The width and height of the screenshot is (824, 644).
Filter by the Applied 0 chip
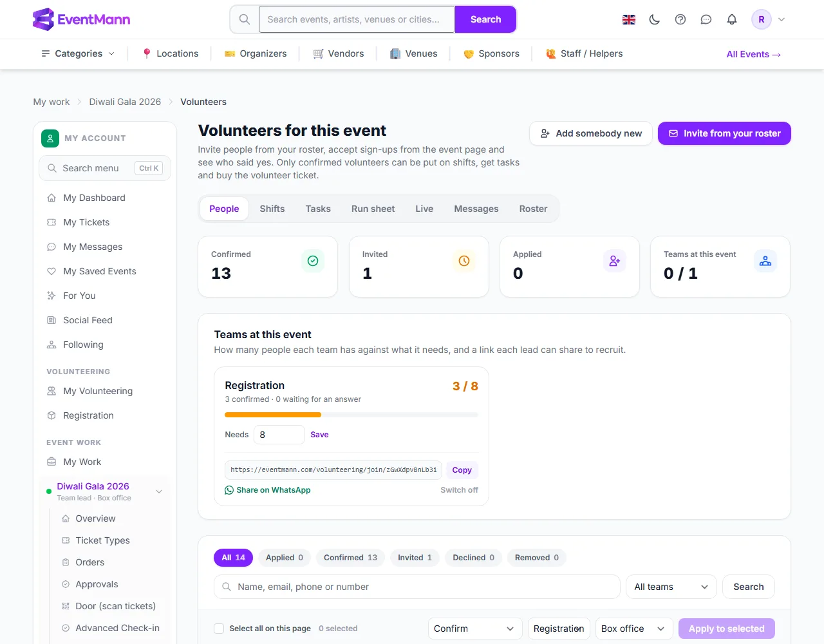click(285, 558)
